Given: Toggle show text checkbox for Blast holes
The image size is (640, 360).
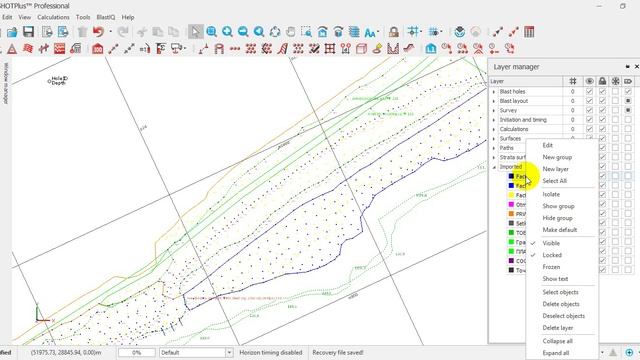Looking at the screenshot, I should (628, 91).
